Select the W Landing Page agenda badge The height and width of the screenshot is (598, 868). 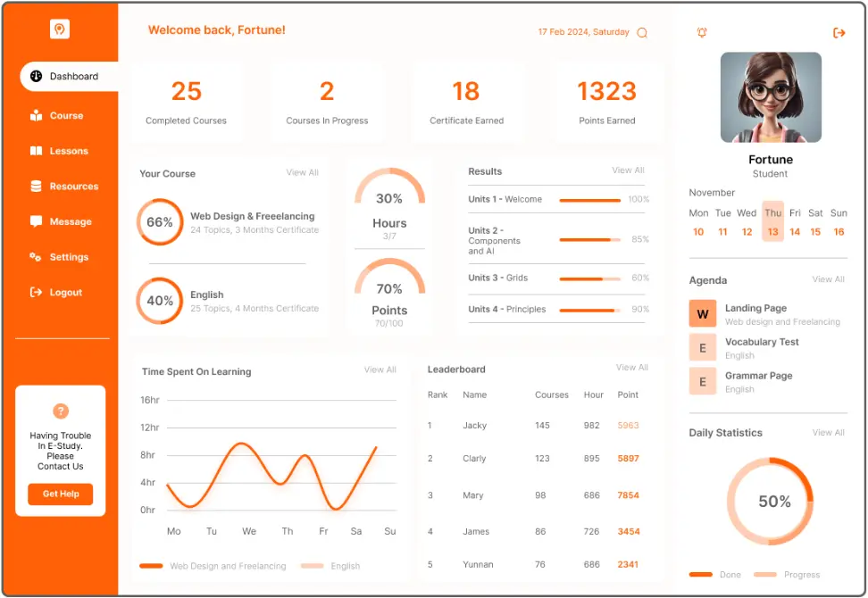[x=703, y=314]
